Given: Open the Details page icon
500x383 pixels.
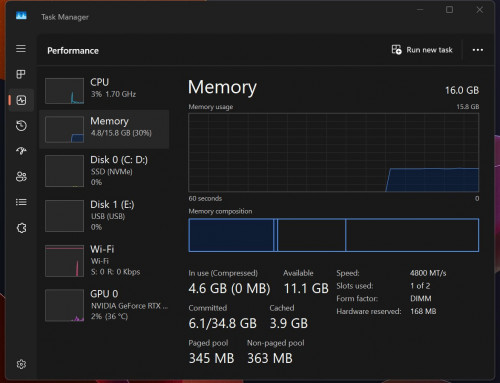Looking at the screenshot, I should point(21,202).
